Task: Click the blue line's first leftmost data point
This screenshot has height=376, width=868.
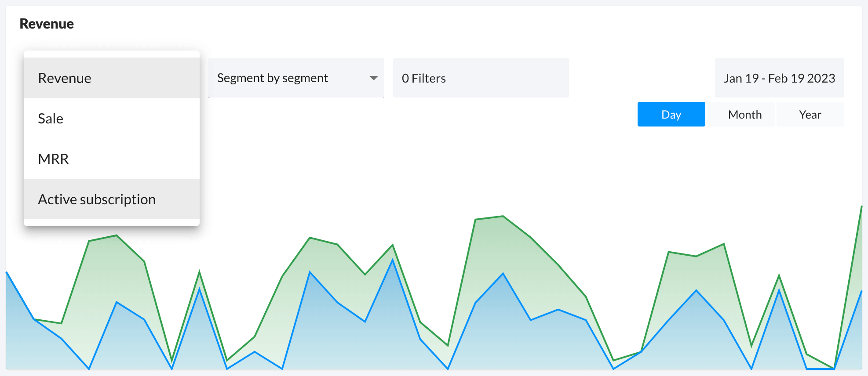Action: click(7, 272)
